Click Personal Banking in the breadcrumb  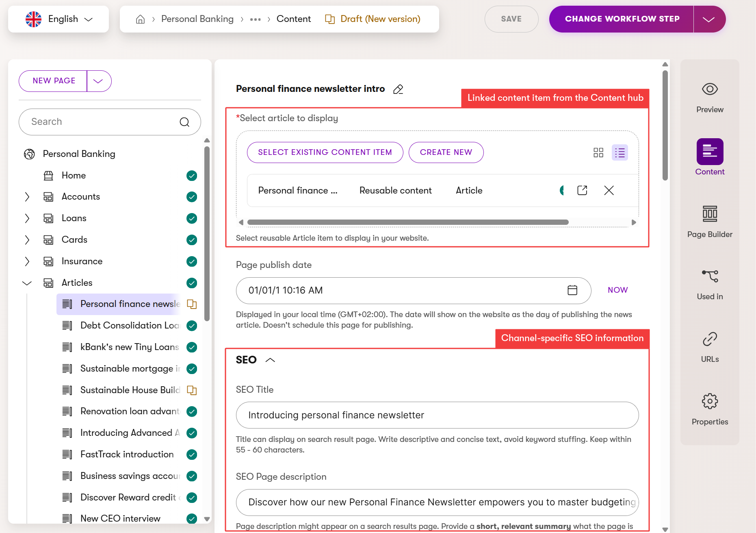coord(197,19)
